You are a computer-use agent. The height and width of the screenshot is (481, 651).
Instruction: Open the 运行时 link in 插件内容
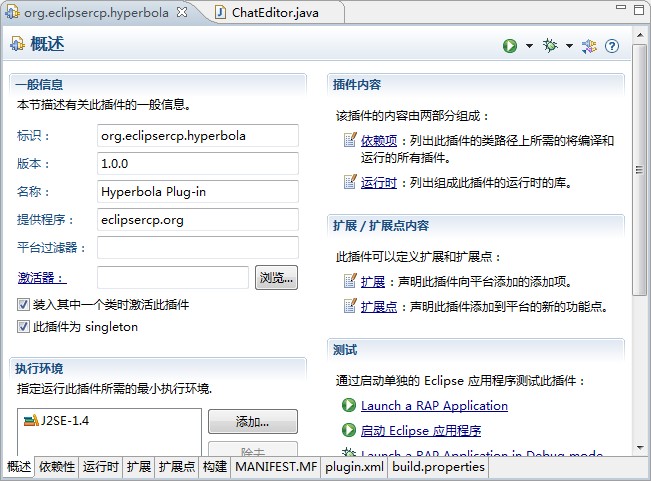379,183
